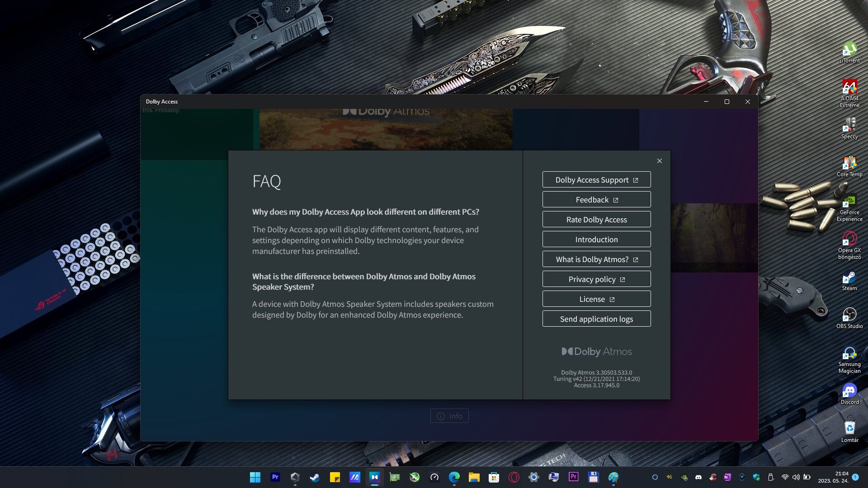Open the Windows Start menu
Image resolution: width=868 pixels, height=488 pixels.
255,477
